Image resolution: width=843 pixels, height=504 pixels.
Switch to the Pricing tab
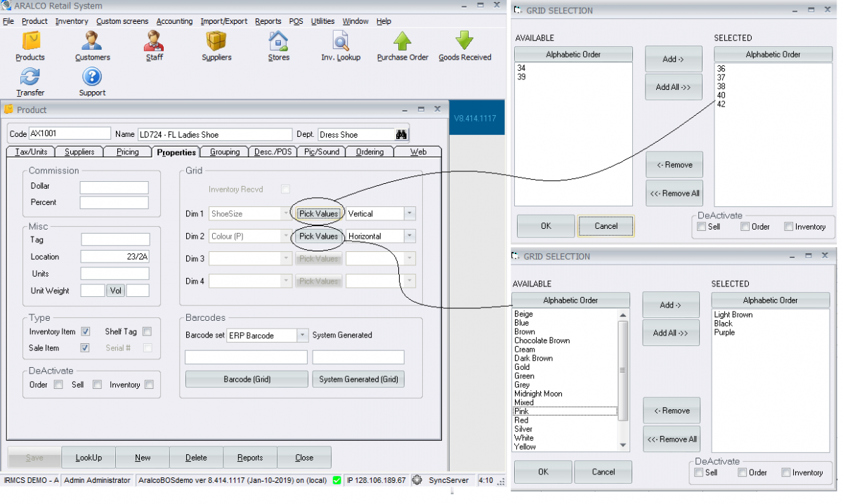[127, 152]
